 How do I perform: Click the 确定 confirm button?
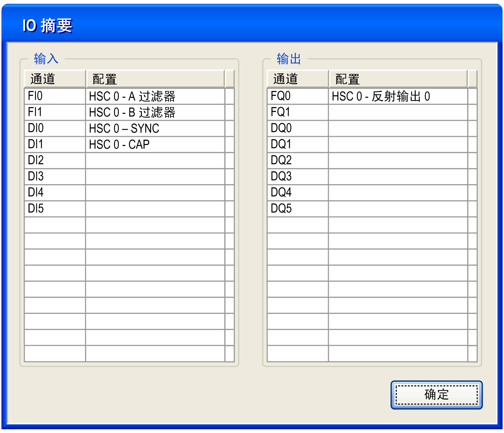click(x=436, y=394)
